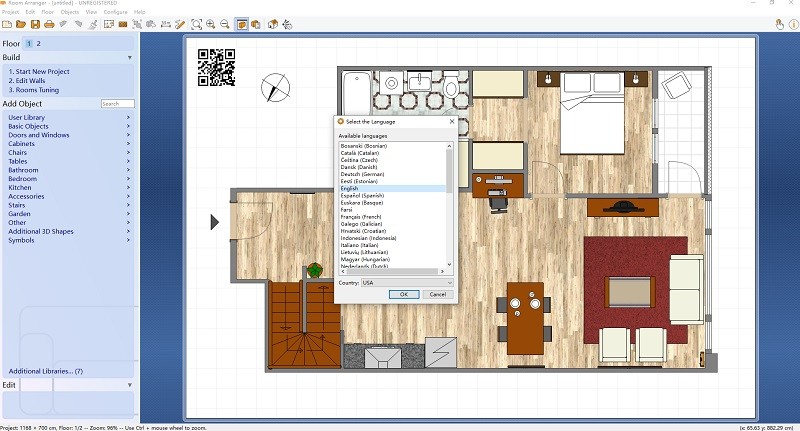Select Farsi language

[346, 210]
